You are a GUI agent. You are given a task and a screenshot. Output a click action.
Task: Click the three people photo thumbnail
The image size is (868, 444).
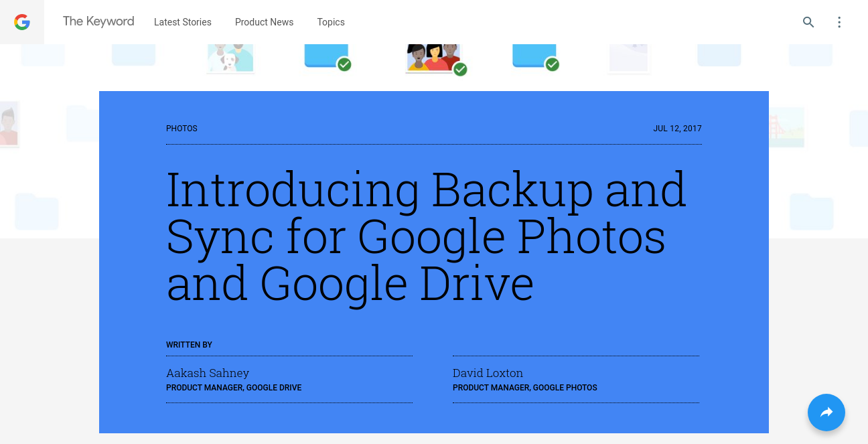coord(433,58)
